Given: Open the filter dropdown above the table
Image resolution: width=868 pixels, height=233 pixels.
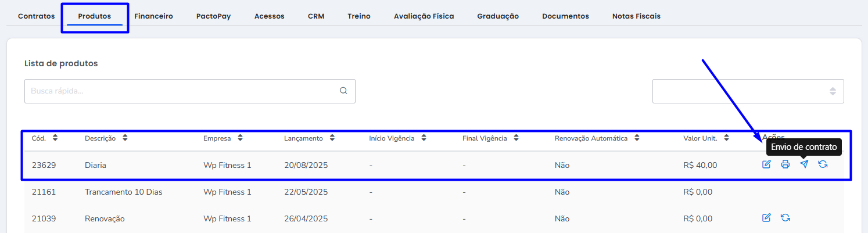Looking at the screenshot, I should tap(748, 91).
